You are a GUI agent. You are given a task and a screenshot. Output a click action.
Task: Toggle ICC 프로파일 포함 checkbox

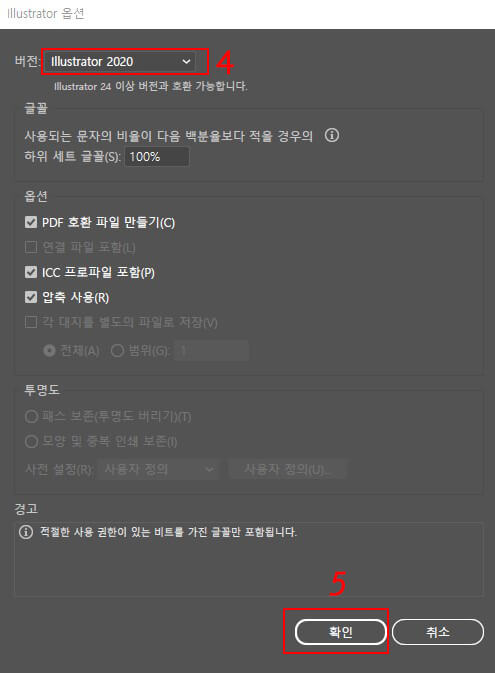(x=31, y=272)
